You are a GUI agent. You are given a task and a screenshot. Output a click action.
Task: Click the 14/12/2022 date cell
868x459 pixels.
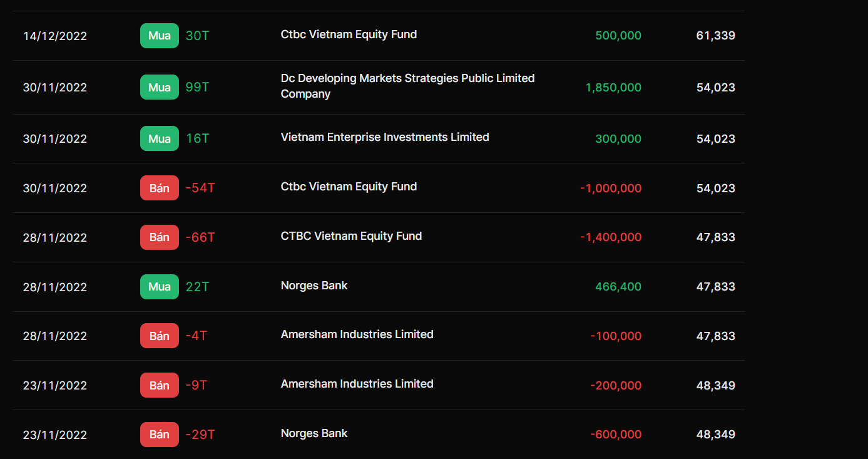click(55, 36)
